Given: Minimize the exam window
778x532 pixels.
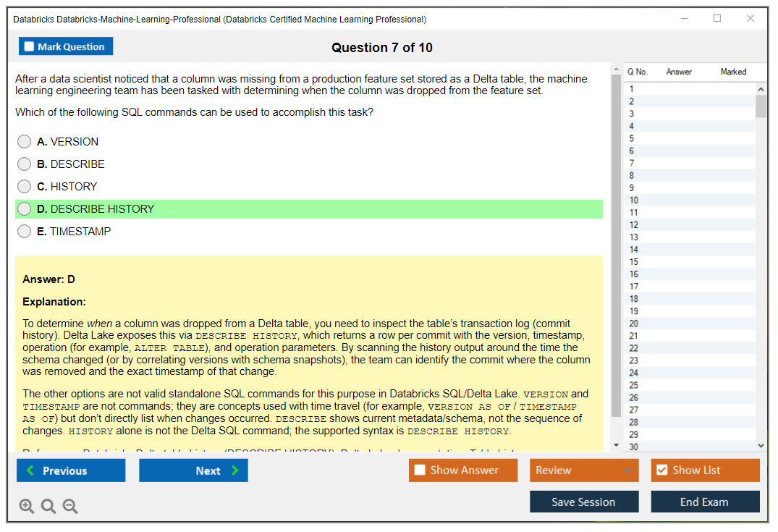Looking at the screenshot, I should click(x=685, y=19).
